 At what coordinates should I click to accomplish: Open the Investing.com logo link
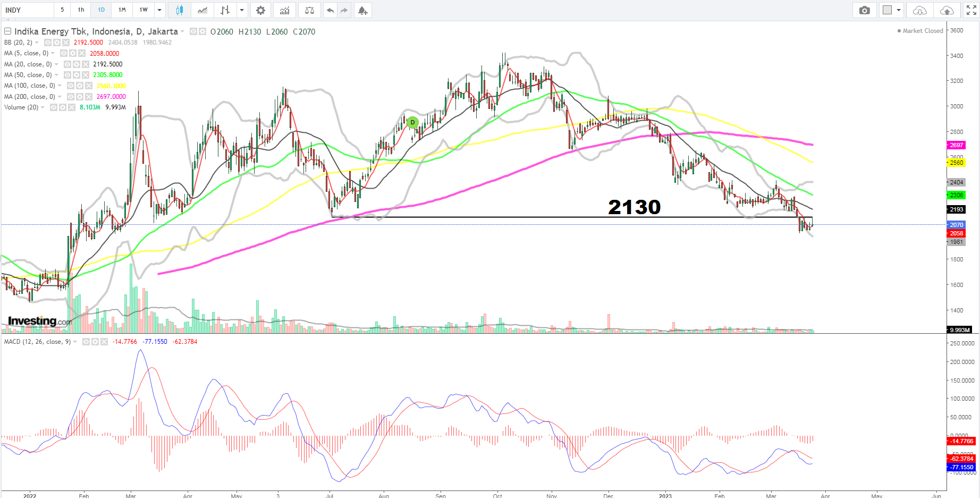[x=40, y=321]
